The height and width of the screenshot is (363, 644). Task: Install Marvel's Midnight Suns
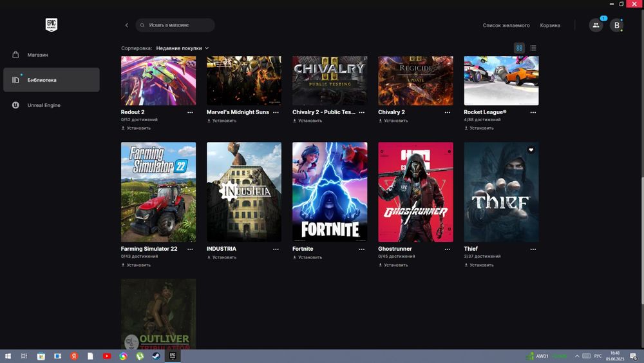point(222,121)
